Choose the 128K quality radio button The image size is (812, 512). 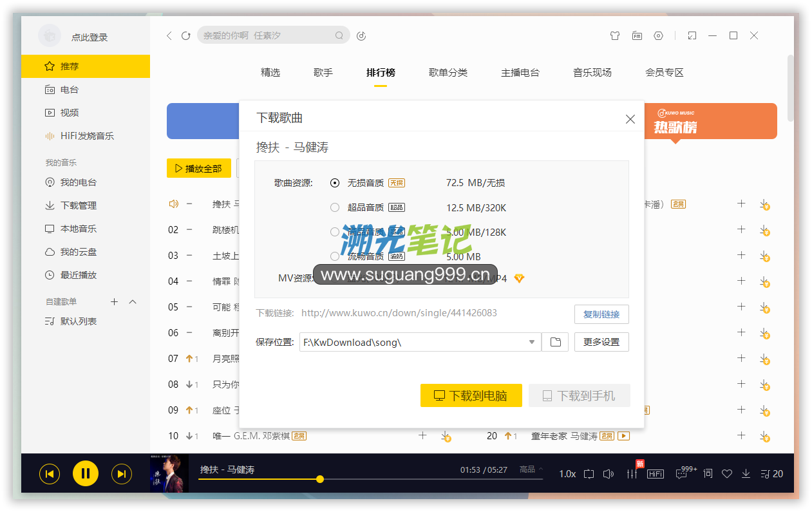335,232
